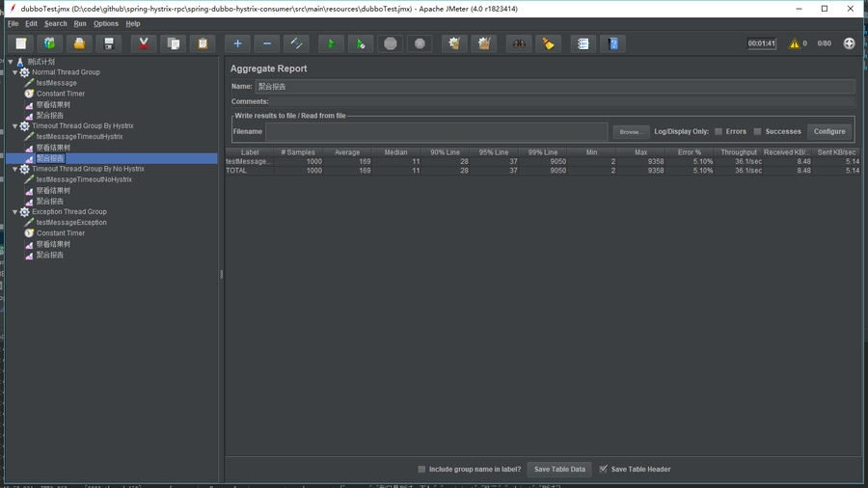This screenshot has height=488, width=868.
Task: Uncheck Save Table Header checkbox
Action: click(604, 470)
